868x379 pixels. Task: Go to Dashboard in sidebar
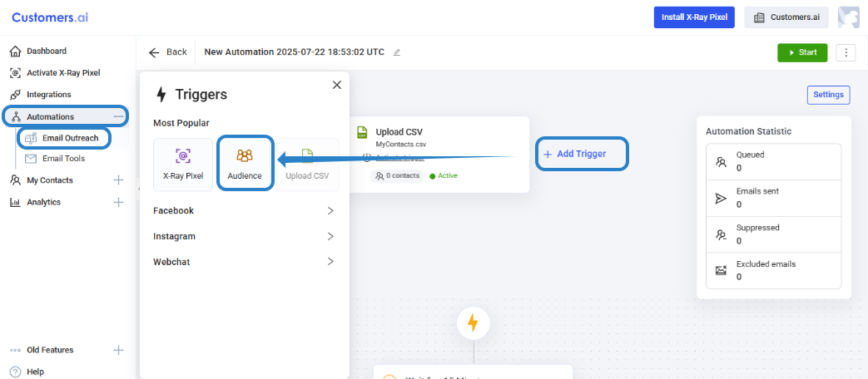[x=47, y=52]
